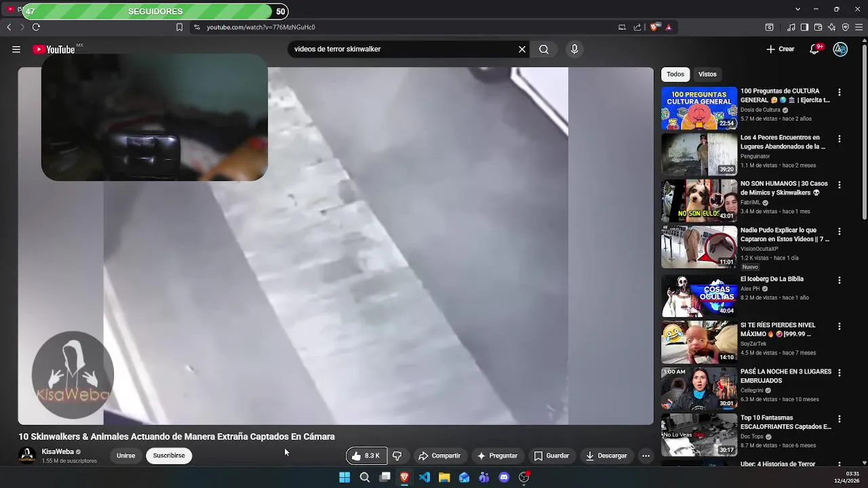Expand the tab search chevron
The image size is (868, 488).
tap(797, 9)
